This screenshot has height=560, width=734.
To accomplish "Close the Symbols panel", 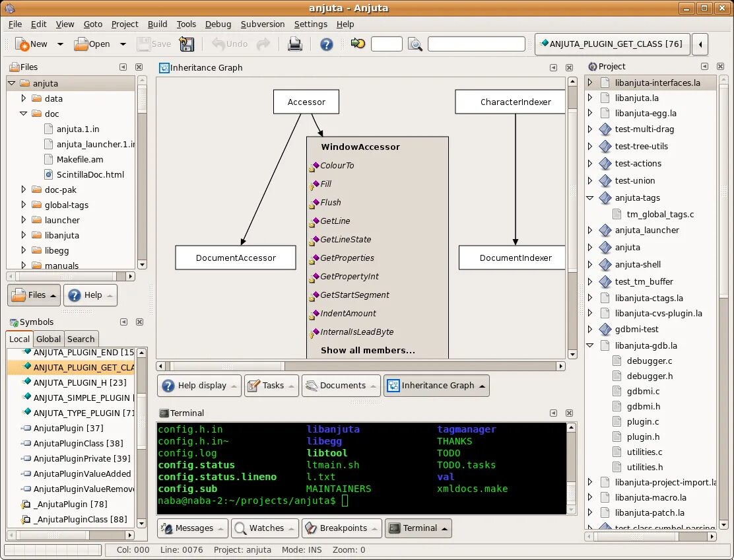I will point(139,322).
